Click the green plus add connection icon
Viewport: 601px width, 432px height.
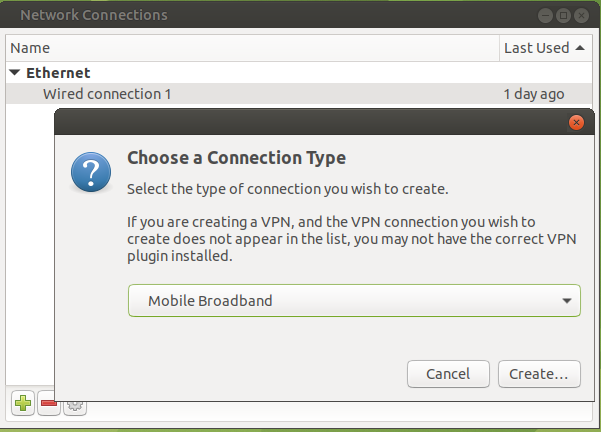[22, 403]
